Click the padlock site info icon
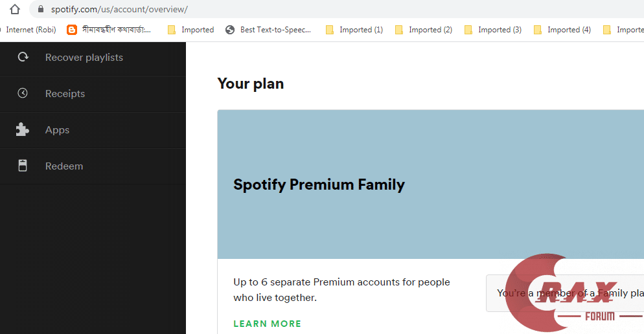Viewport: 644px width, 334px height. [x=41, y=9]
